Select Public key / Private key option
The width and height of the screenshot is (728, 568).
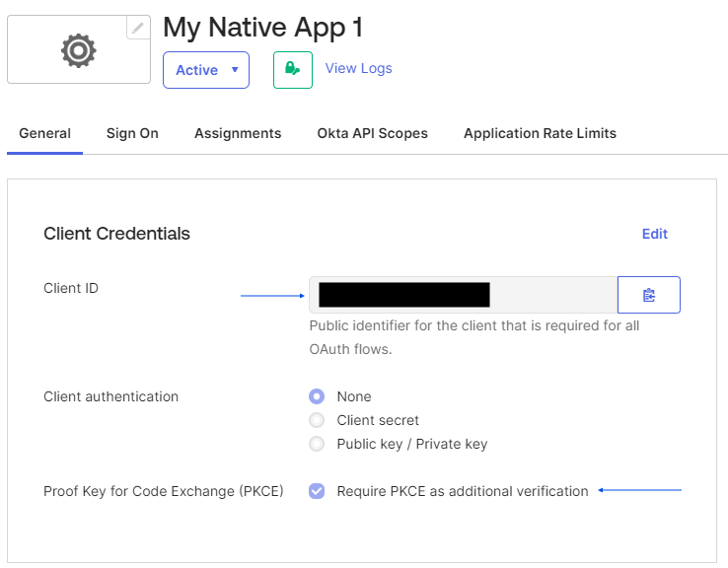[317, 444]
